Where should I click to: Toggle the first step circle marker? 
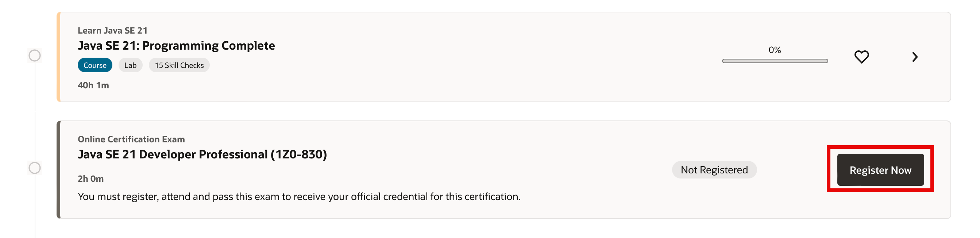coord(35,55)
